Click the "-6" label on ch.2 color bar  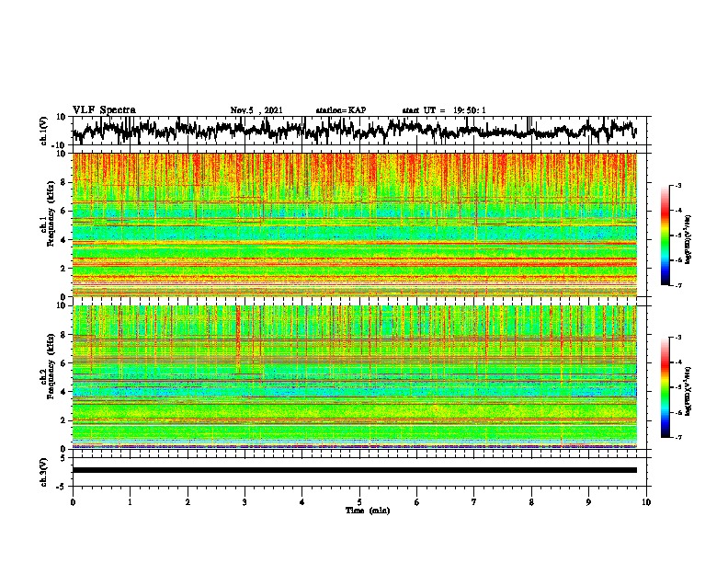(x=678, y=412)
